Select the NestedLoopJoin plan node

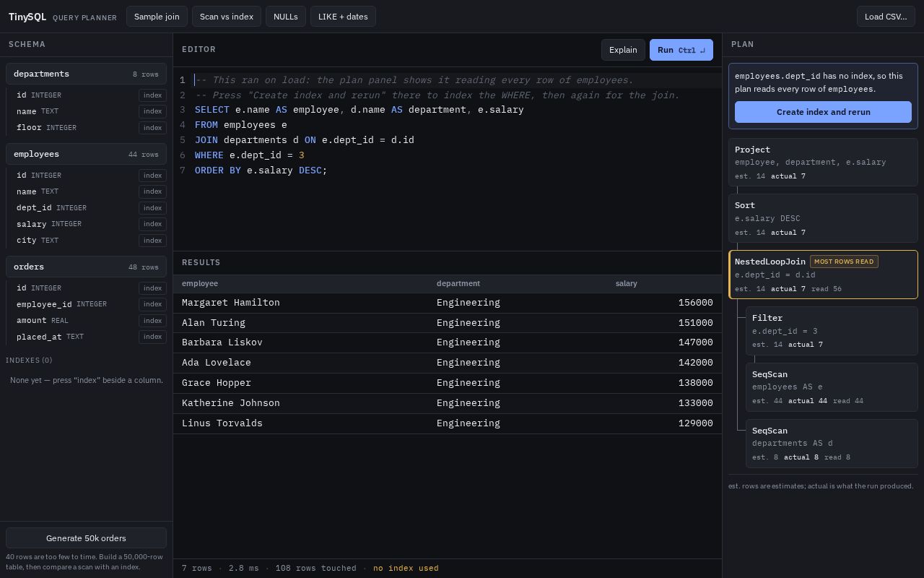tap(823, 275)
